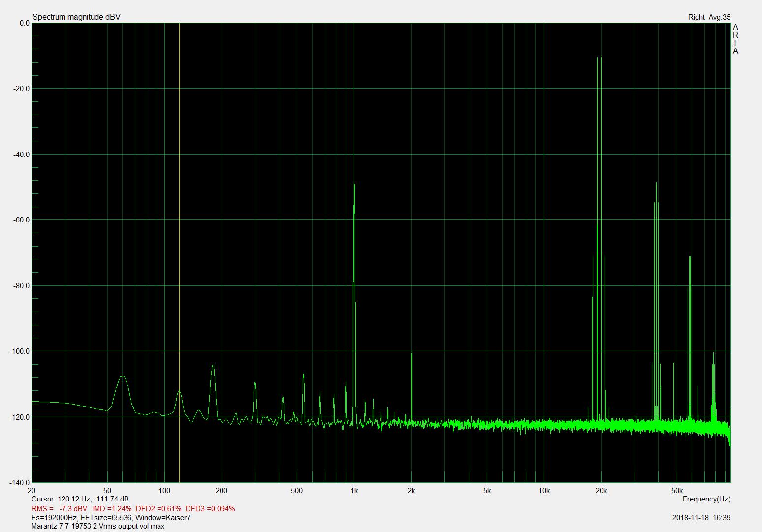Click the '-20.0' y-axis label

pos(22,89)
